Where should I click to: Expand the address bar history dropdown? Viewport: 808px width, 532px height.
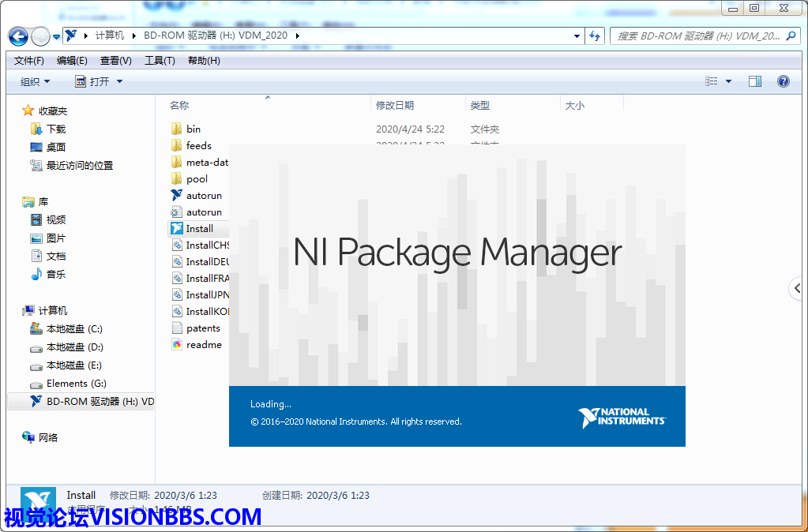[577, 36]
